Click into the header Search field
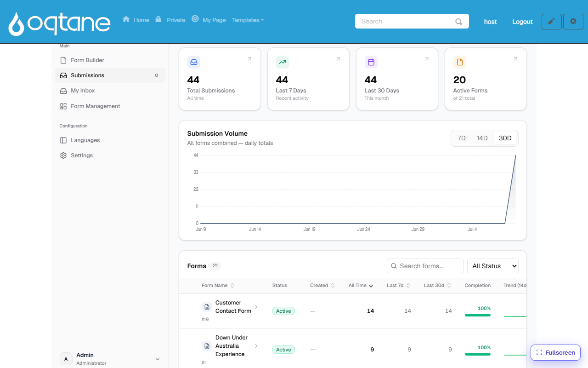Viewport: 588px width, 368px height. (412, 21)
